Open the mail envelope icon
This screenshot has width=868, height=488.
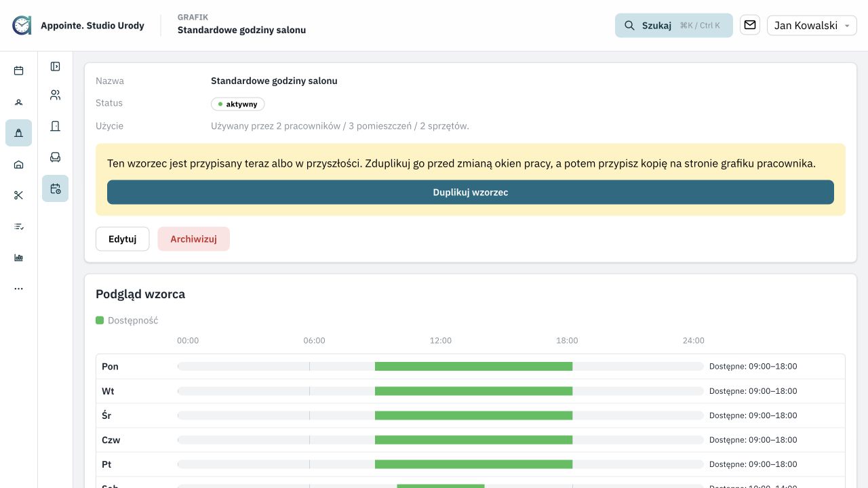pos(749,25)
